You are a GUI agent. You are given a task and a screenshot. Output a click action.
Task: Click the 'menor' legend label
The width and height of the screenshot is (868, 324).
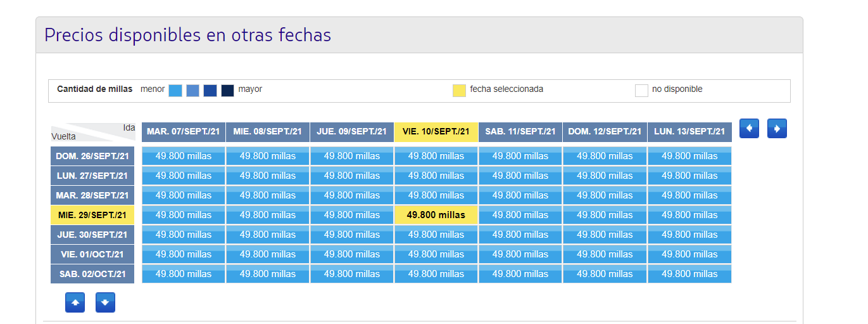[153, 89]
